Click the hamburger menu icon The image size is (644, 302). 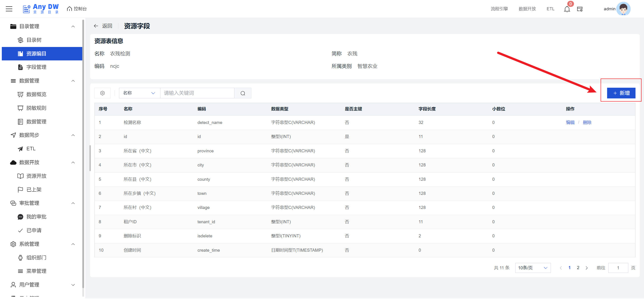[9, 9]
